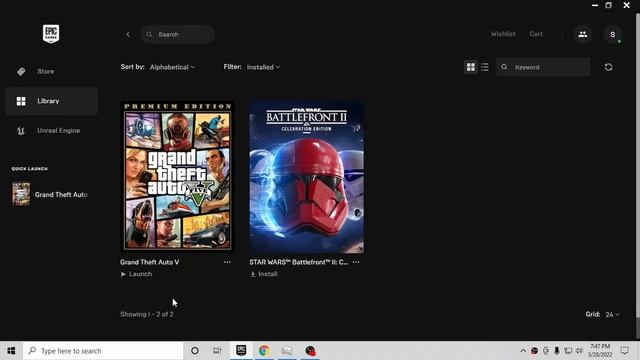Focus the Keyword filter field

pyautogui.click(x=543, y=67)
